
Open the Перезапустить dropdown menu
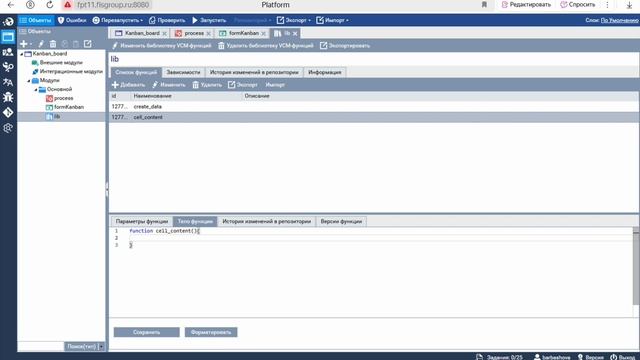pos(118,20)
